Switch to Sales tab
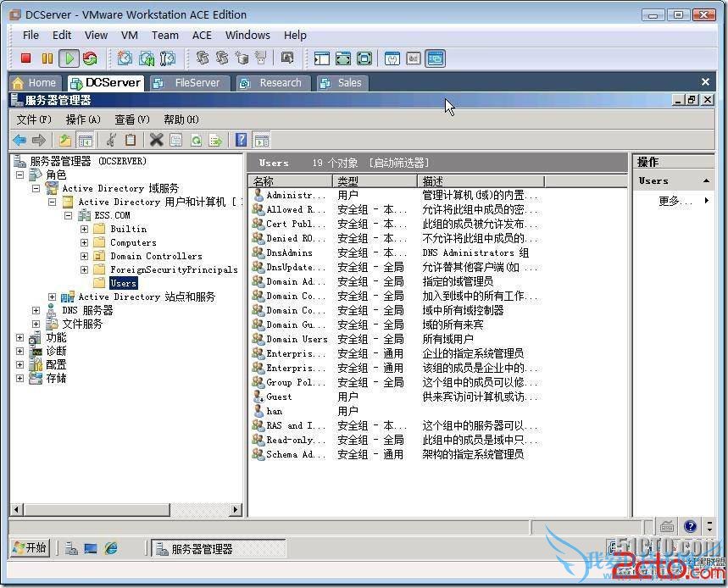 (342, 83)
